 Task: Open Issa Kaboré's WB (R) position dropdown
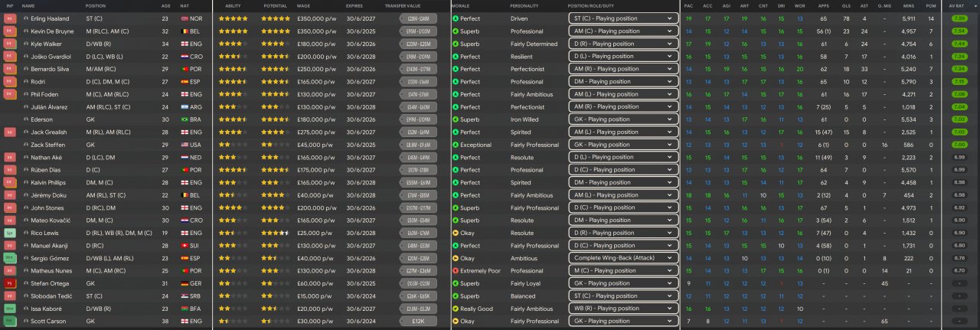[x=623, y=309]
